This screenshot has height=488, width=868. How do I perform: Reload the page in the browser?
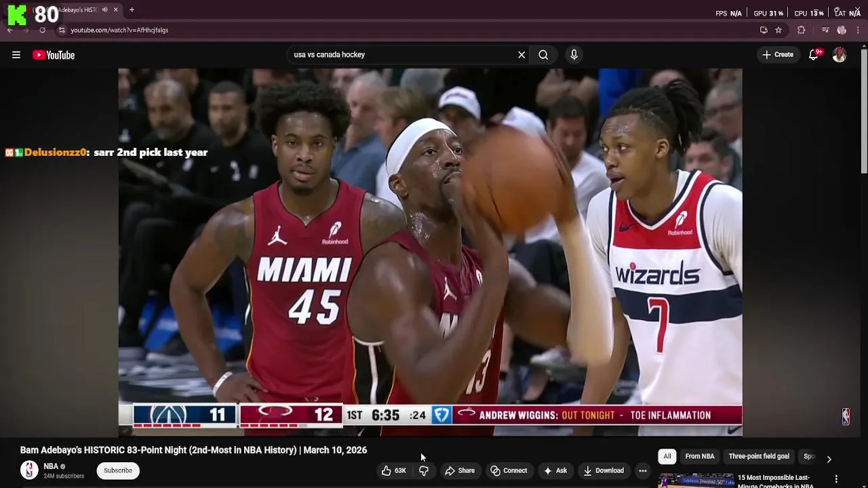42,30
